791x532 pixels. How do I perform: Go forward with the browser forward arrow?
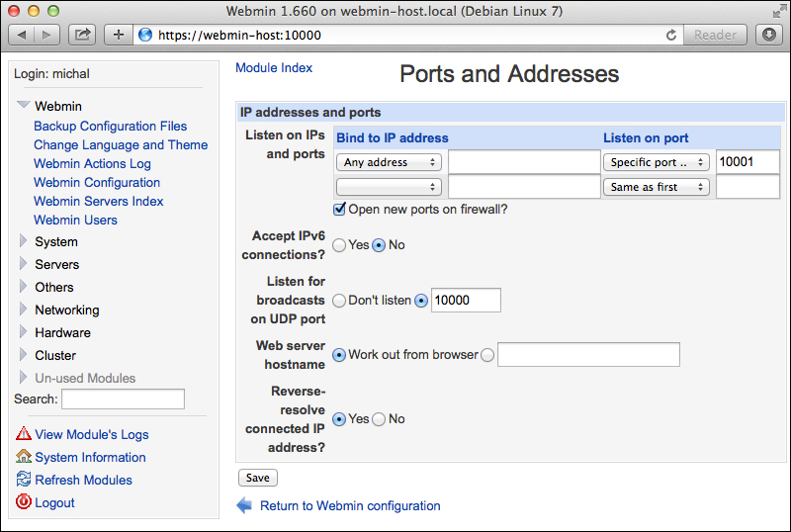[46, 35]
